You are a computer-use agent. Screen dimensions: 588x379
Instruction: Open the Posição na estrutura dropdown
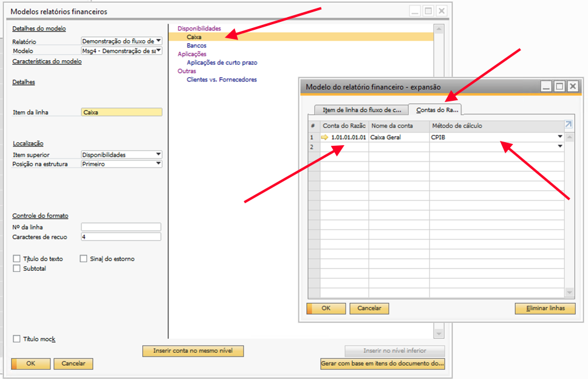coord(159,164)
